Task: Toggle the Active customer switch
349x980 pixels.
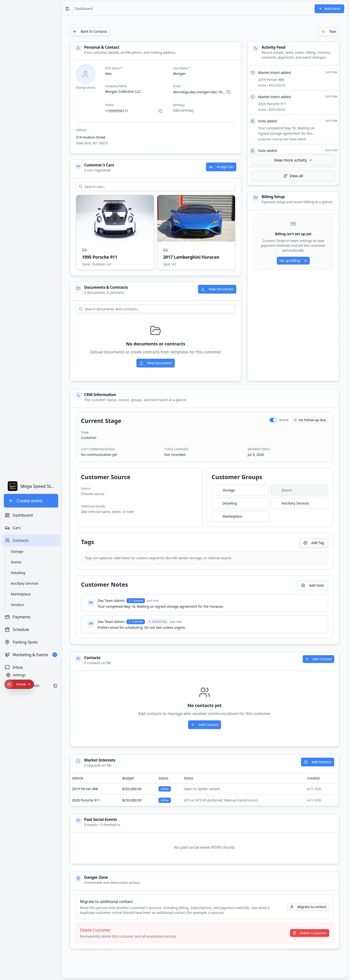Action: pos(273,420)
